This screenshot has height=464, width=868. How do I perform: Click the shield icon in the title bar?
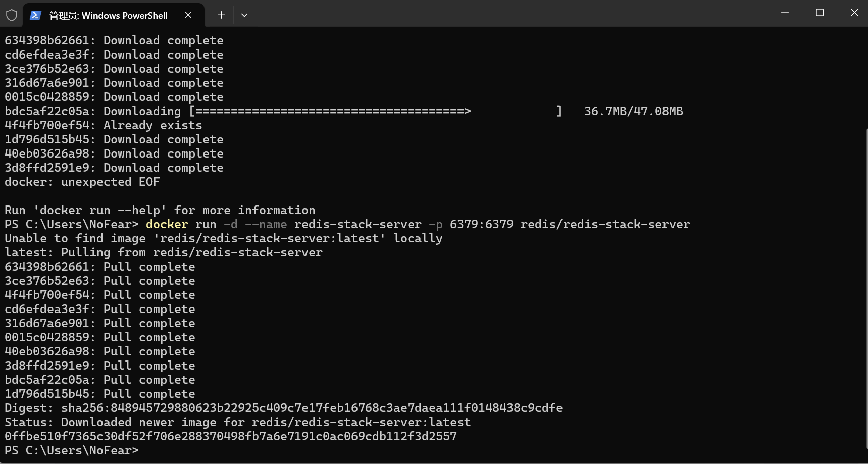pos(11,15)
